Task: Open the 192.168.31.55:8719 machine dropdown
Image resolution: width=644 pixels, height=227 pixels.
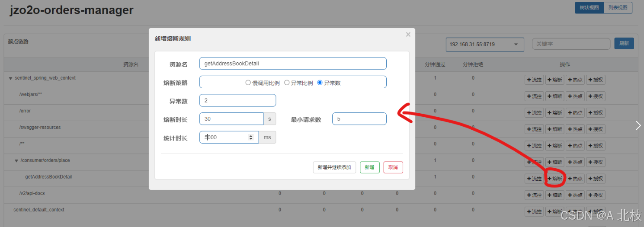Action: pyautogui.click(x=485, y=44)
